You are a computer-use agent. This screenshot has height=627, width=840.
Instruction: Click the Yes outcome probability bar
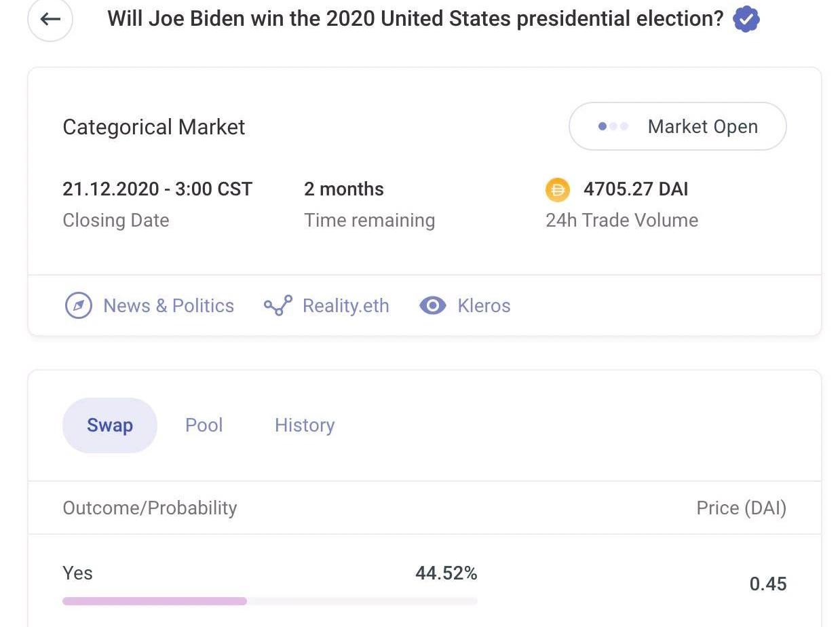click(270, 601)
